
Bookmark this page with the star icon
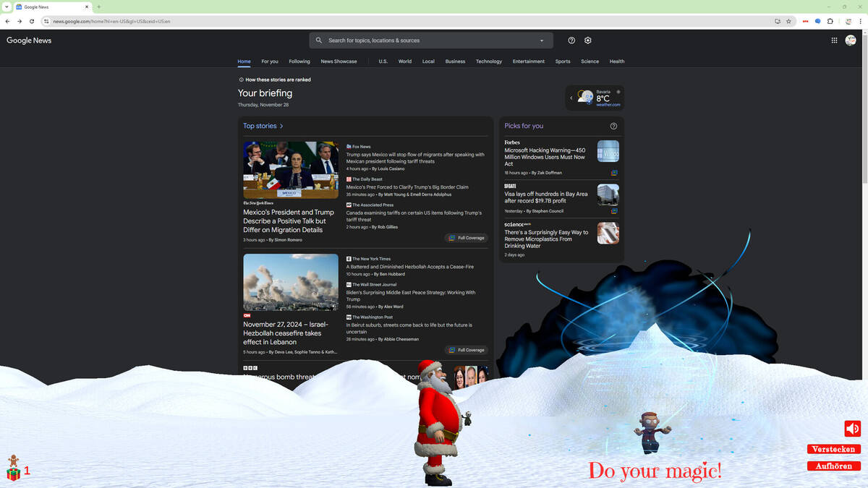(788, 21)
